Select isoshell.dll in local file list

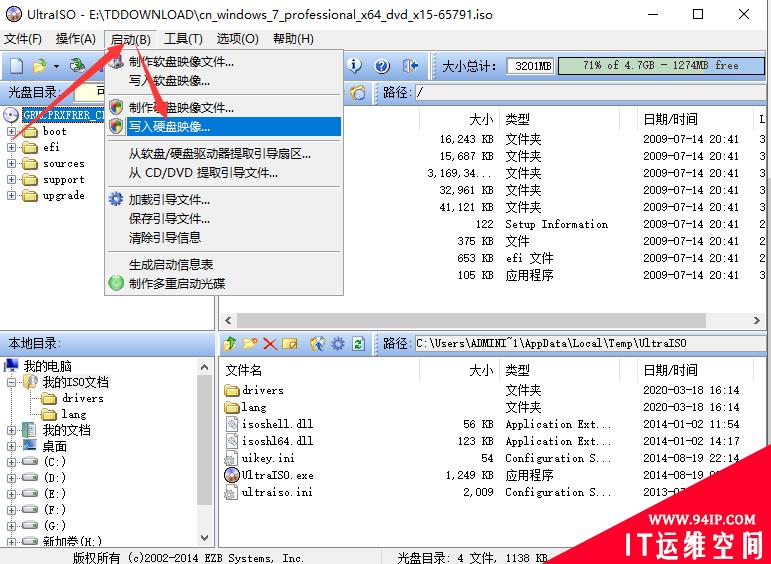tap(277, 424)
